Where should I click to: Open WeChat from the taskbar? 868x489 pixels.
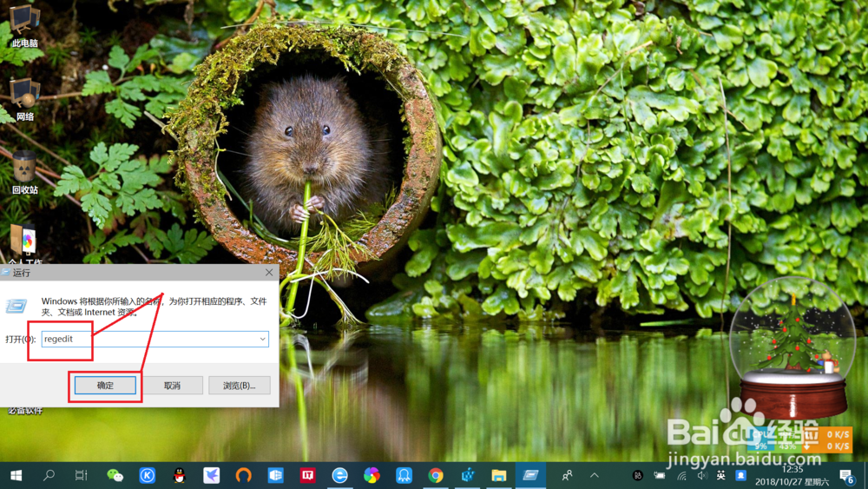tap(115, 475)
